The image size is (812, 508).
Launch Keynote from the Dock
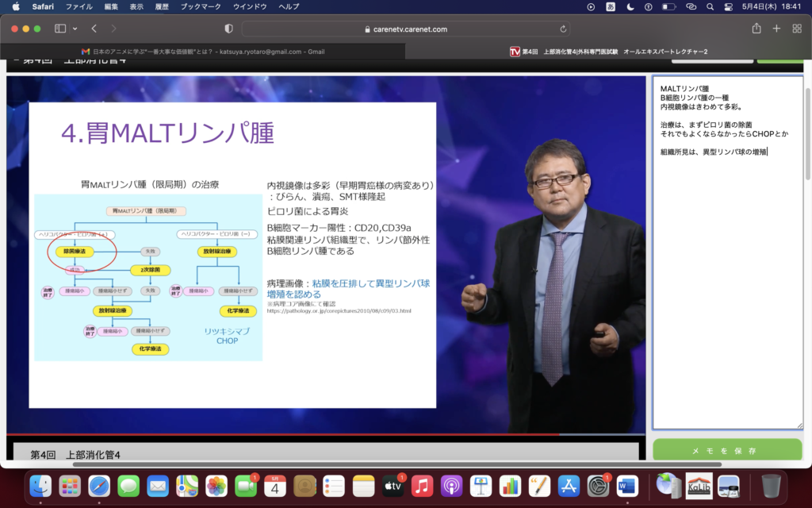click(481, 485)
